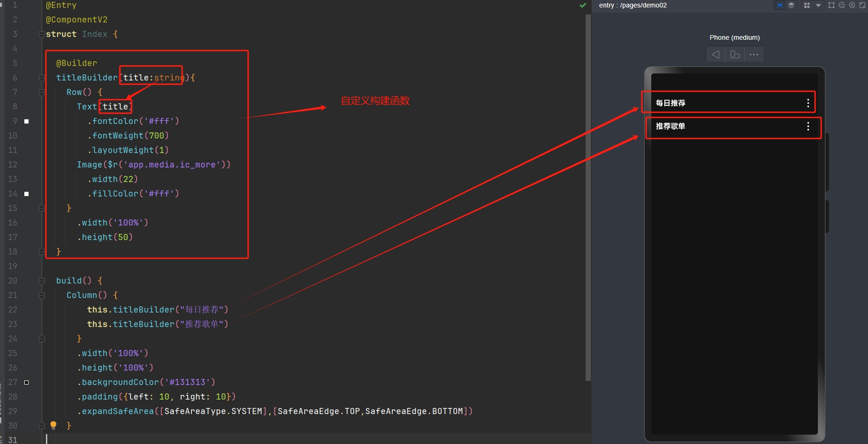868x444 pixels.
Task: Collapse the build() fold marker on line 20
Action: coord(42,281)
